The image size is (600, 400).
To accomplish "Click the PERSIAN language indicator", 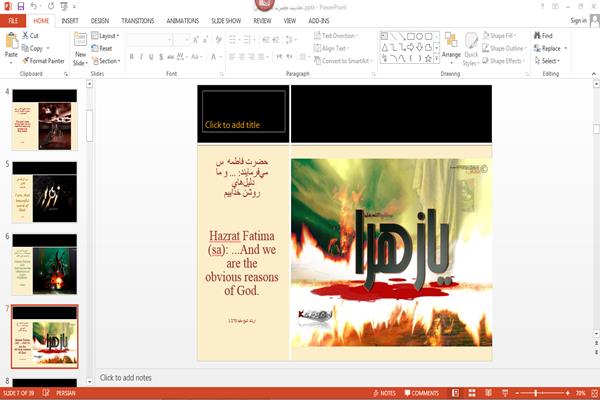I will (x=66, y=393).
